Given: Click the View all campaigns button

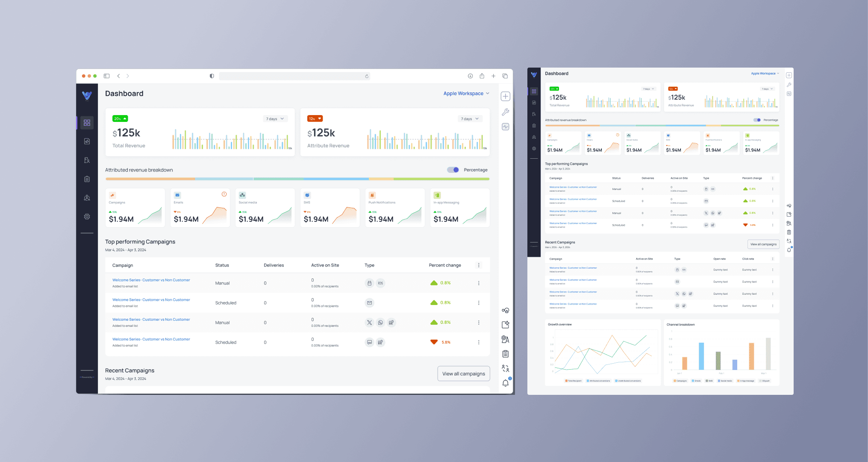Looking at the screenshot, I should pos(463,373).
